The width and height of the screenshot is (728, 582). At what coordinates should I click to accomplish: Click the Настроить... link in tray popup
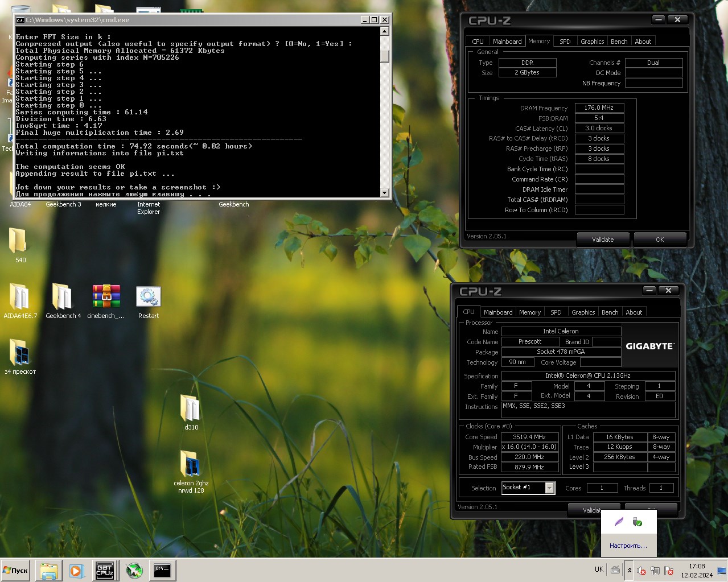(x=628, y=546)
